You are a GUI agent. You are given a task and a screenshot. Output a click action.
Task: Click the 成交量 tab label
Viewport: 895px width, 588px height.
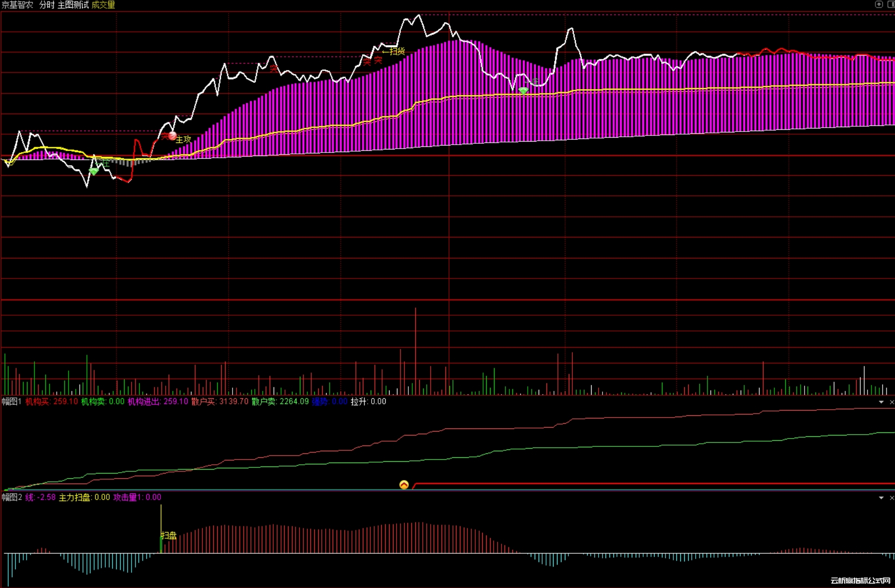(103, 5)
